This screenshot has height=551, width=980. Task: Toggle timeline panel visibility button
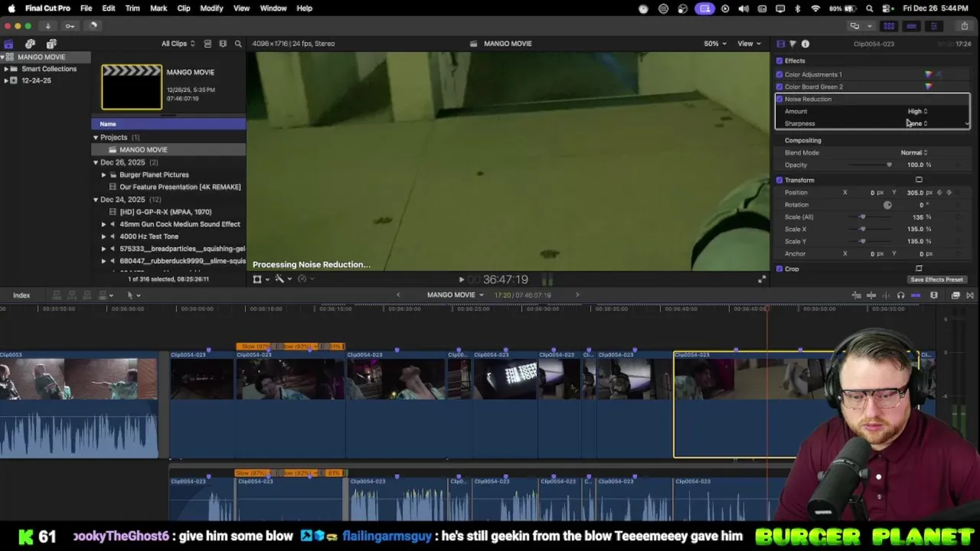pyautogui.click(x=911, y=26)
